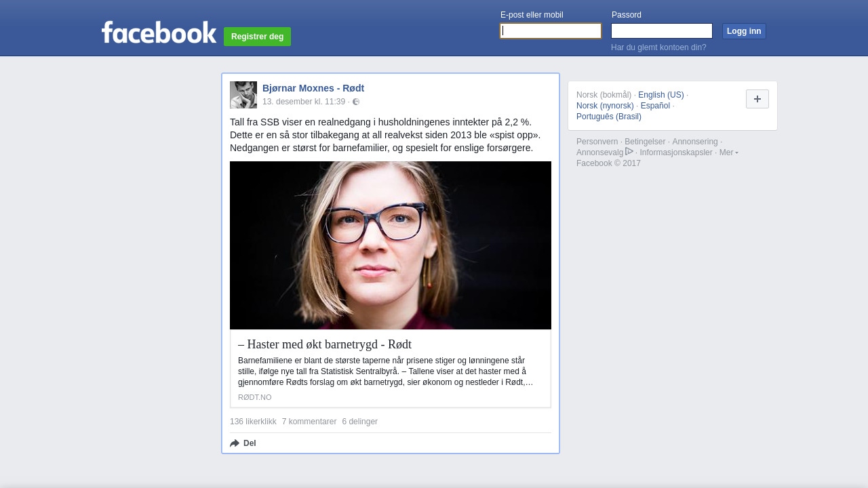Screen dimensions: 868x488
Task: Click the Facebook logo
Action: [159, 32]
